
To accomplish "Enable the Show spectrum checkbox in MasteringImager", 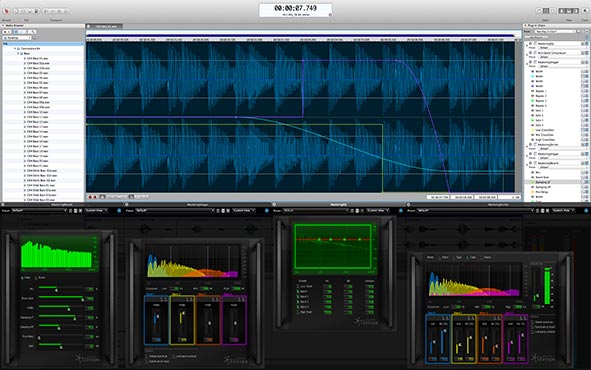I will 147,356.
